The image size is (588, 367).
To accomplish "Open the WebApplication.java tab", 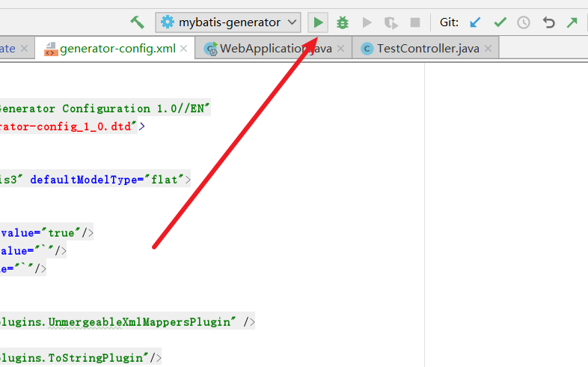I will click(x=271, y=49).
